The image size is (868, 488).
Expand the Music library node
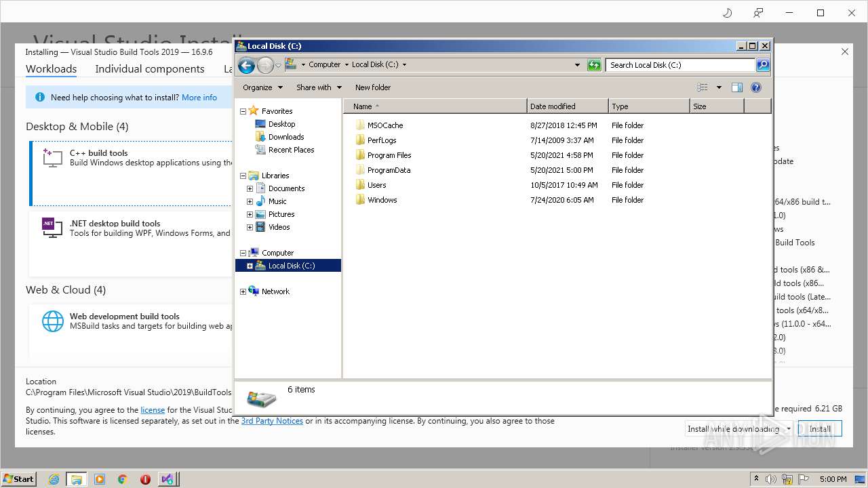(250, 201)
